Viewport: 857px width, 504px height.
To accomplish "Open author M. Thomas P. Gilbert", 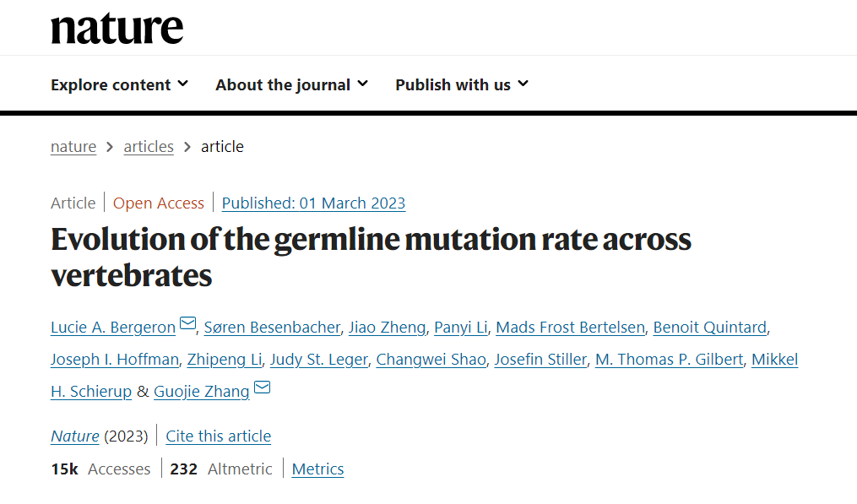I will click(669, 359).
